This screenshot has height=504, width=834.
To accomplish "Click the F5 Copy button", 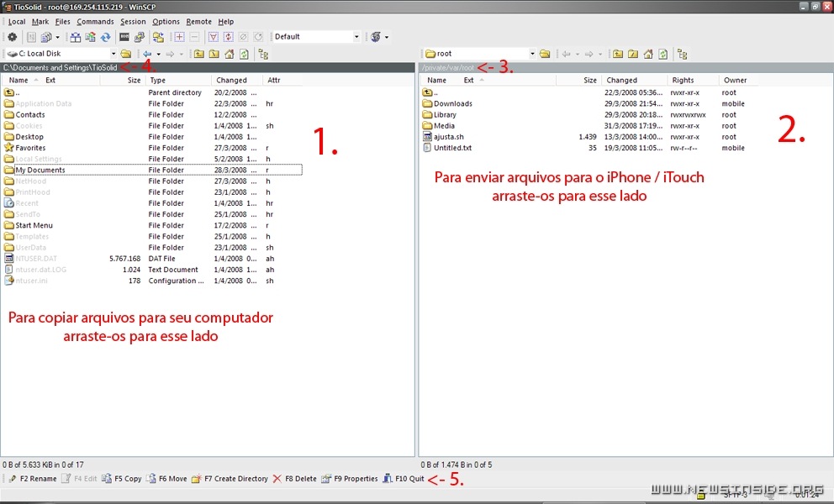I will coord(122,479).
